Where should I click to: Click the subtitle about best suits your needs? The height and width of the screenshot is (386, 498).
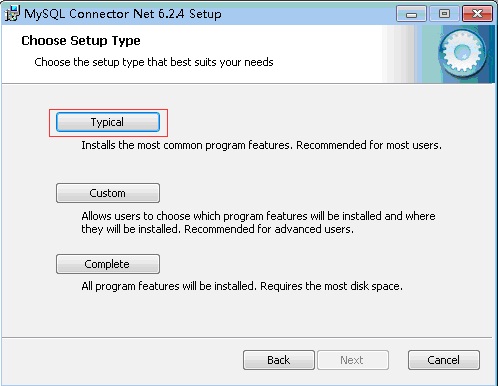tap(154, 62)
